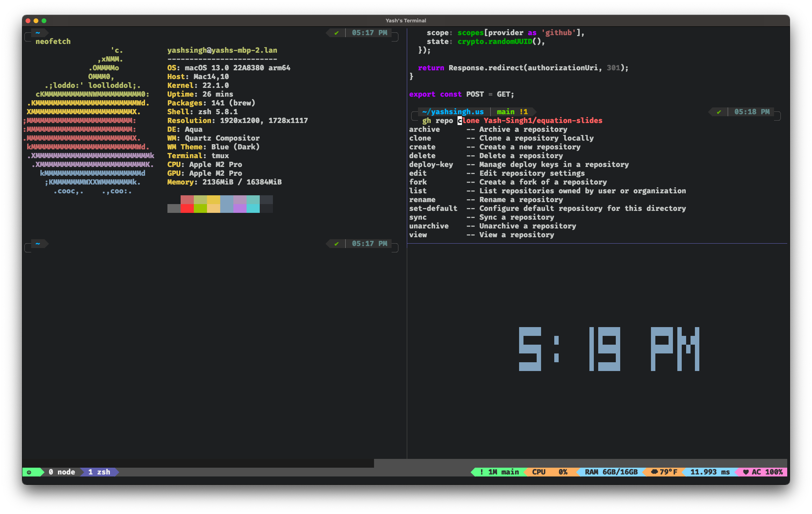812x514 pixels.
Task: Choose the 'list' completion entry
Action: click(547, 191)
